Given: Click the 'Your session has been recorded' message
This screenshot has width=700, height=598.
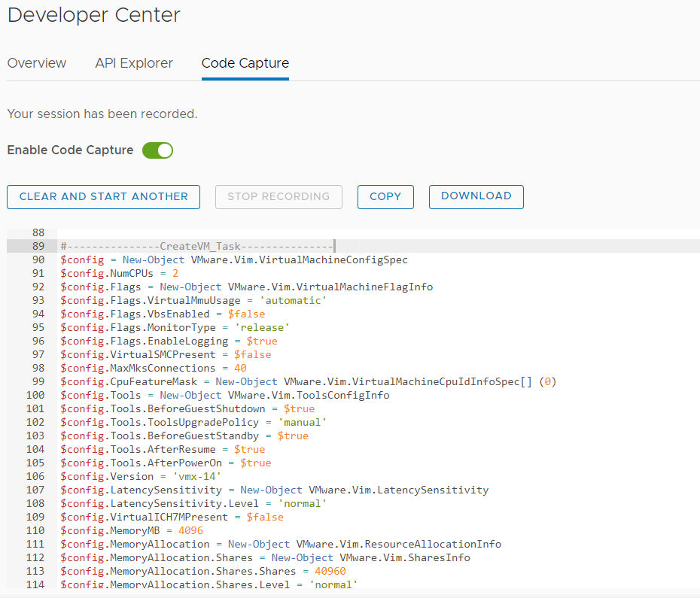Looking at the screenshot, I should [102, 114].
